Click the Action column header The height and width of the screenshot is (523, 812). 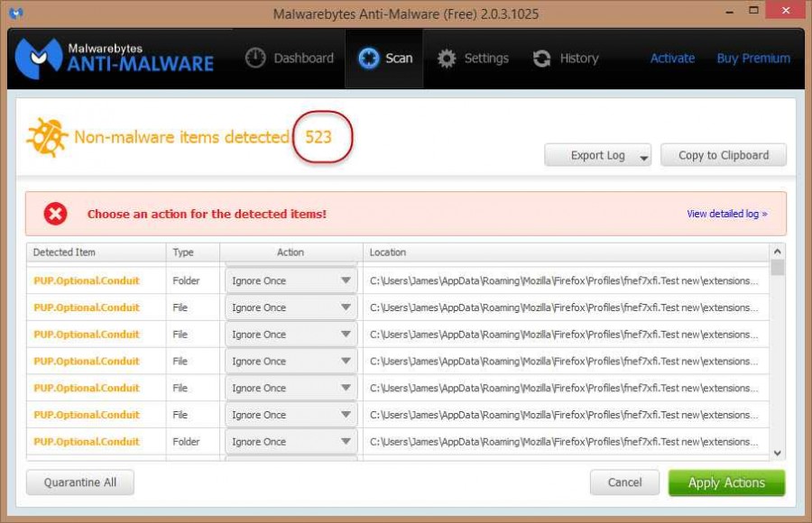tap(291, 252)
